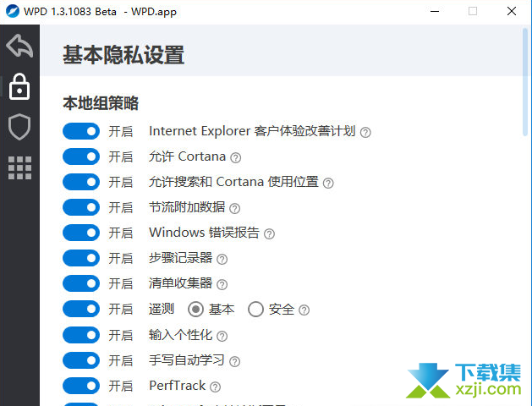This screenshot has height=406, width=532.
Task: Close the WPD window
Action: (512, 11)
